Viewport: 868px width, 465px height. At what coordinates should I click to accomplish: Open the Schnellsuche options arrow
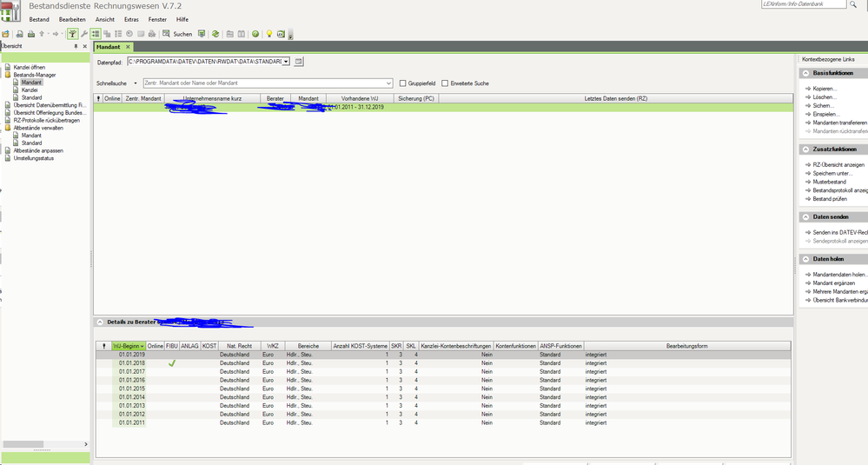[x=135, y=83]
